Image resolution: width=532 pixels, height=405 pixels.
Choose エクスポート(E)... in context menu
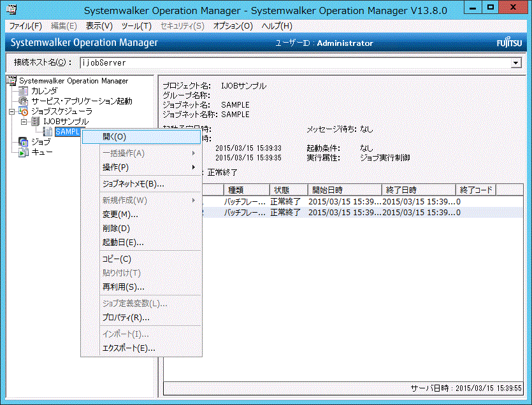[x=141, y=348]
